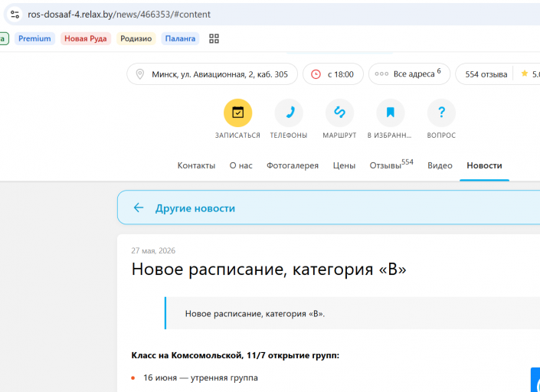Expand the Все адреса list
Image resolution: width=540 pixels, height=392 pixels.
tap(409, 74)
